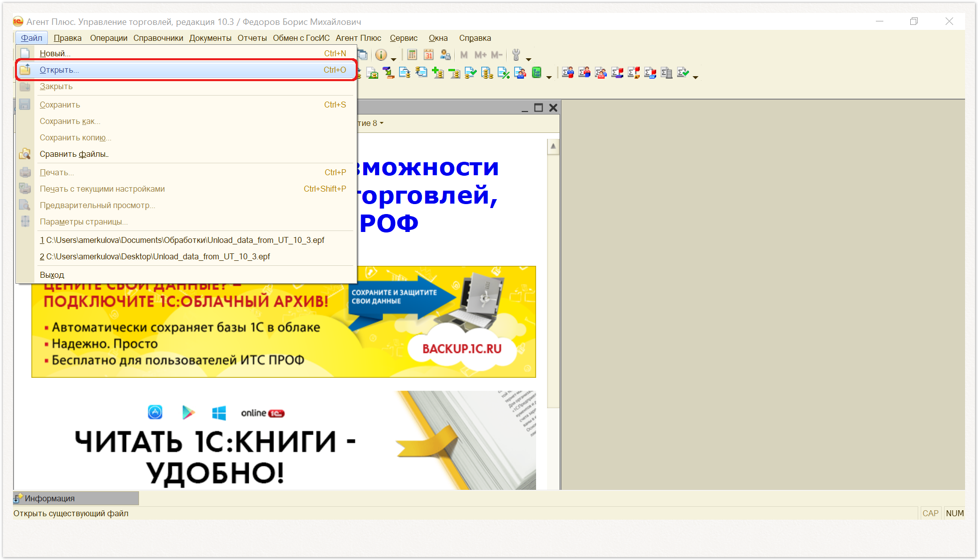Open the Сервис menu
The height and width of the screenshot is (560, 978).
(404, 38)
